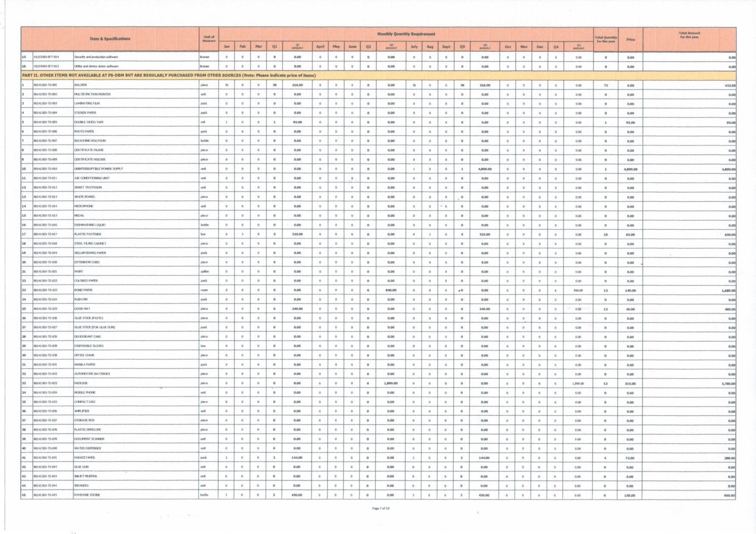This screenshot has height=534, width=756.
Task: Click the 'PADLOCK' item name
Action: 81,383
